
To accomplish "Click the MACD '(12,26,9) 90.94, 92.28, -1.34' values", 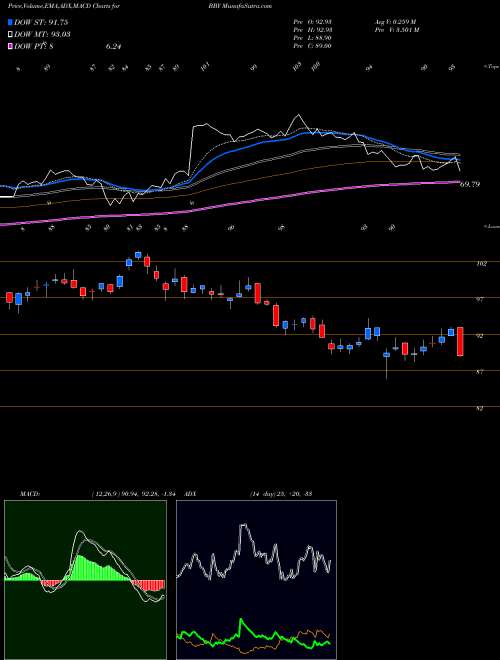I will [x=133, y=493].
